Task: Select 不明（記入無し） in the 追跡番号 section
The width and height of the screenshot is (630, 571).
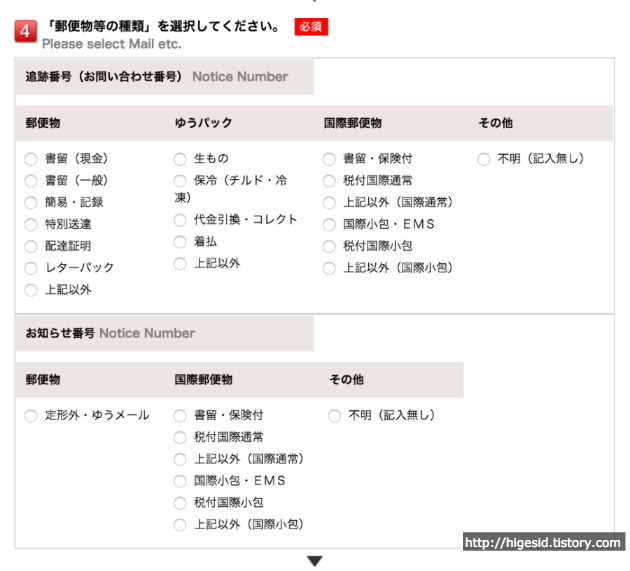Action: tap(484, 159)
